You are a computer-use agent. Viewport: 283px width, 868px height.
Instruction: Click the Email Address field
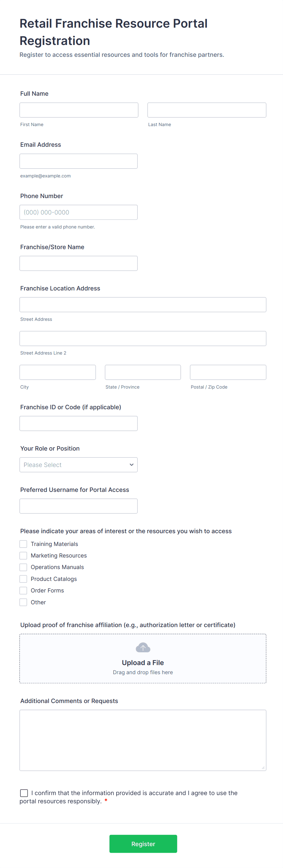tap(79, 161)
